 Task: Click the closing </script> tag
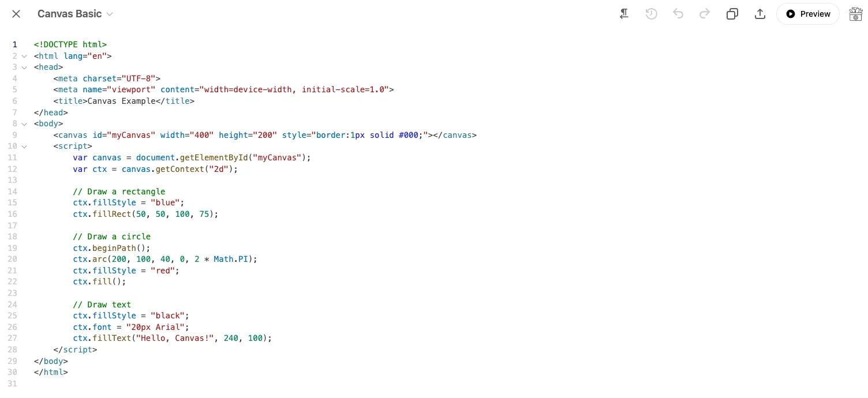tap(75, 350)
